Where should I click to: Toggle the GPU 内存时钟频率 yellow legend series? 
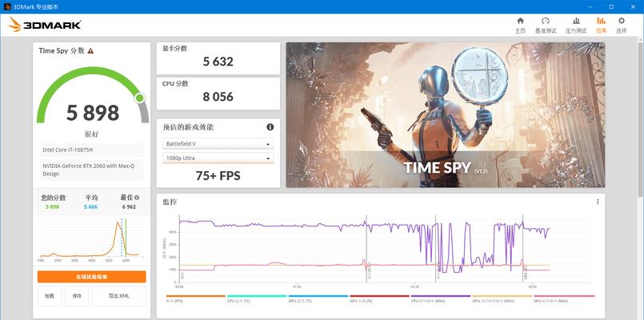point(502,298)
